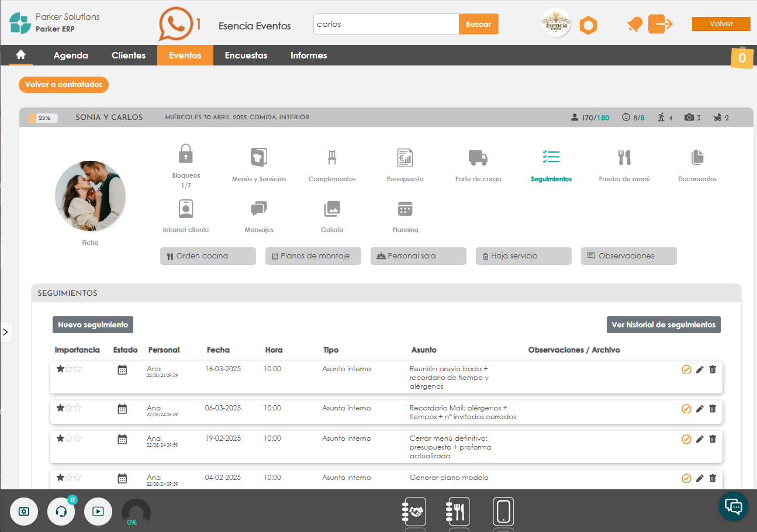Open Planos de montaje

313,256
